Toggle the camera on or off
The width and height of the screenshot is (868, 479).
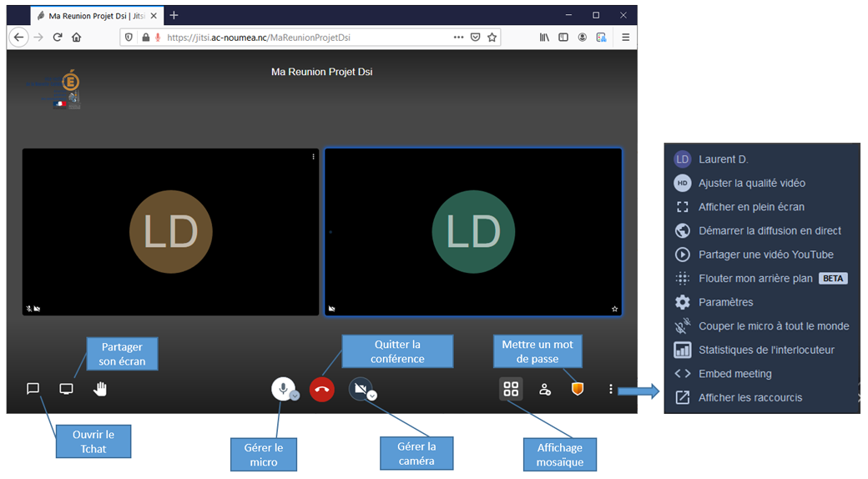click(360, 389)
